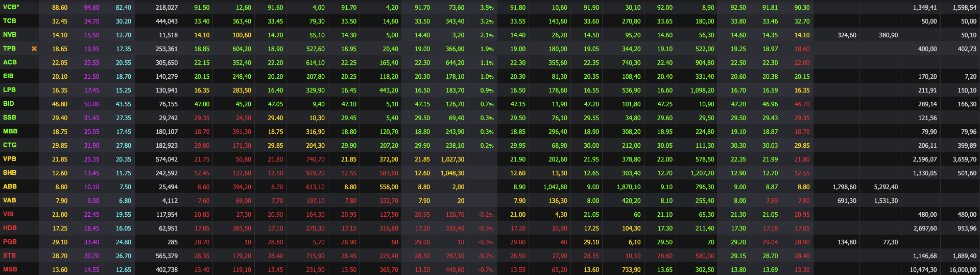
Task: Click the MSB ticker symbol
Action: click(10, 269)
